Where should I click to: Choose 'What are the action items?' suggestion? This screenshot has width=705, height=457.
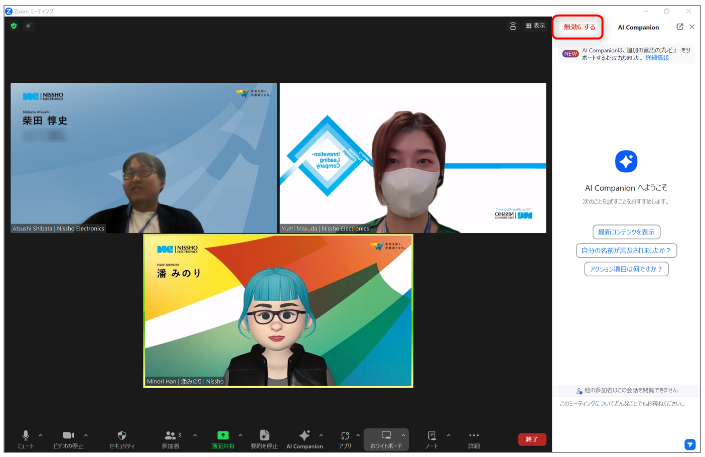tap(626, 269)
